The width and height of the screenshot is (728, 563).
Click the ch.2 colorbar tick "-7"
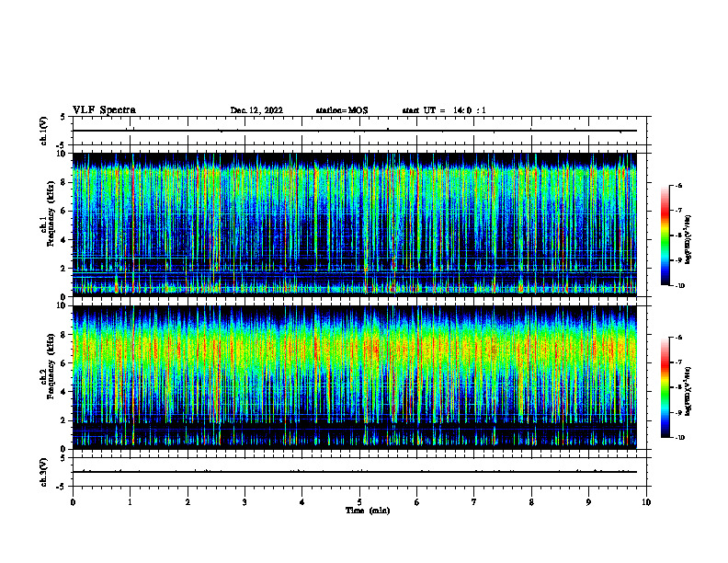(x=678, y=362)
